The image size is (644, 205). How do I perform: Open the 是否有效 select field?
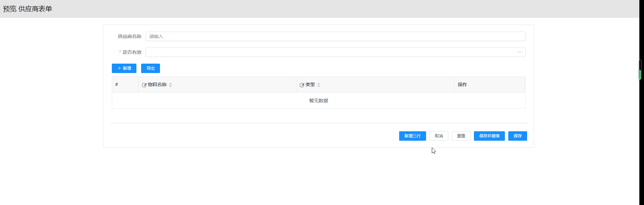330,52
